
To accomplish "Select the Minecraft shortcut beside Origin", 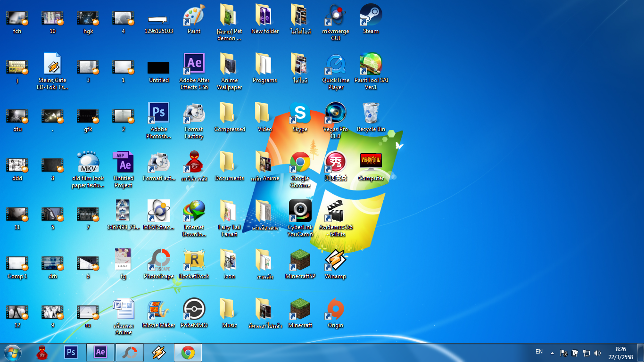I will click(300, 313).
